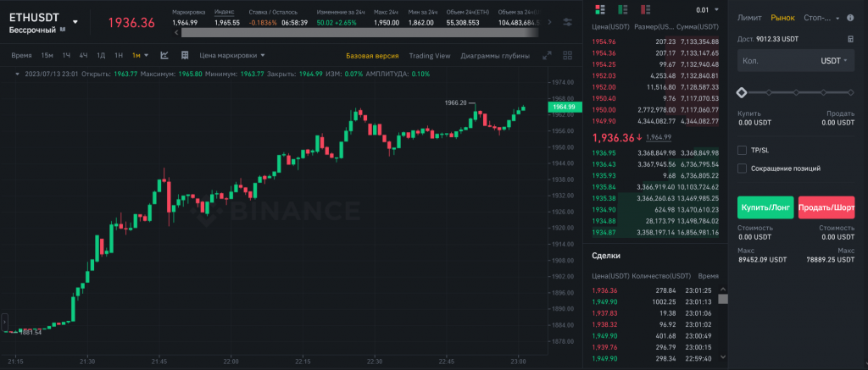
Task: Show combined buy and sell order book
Action: tap(602, 9)
